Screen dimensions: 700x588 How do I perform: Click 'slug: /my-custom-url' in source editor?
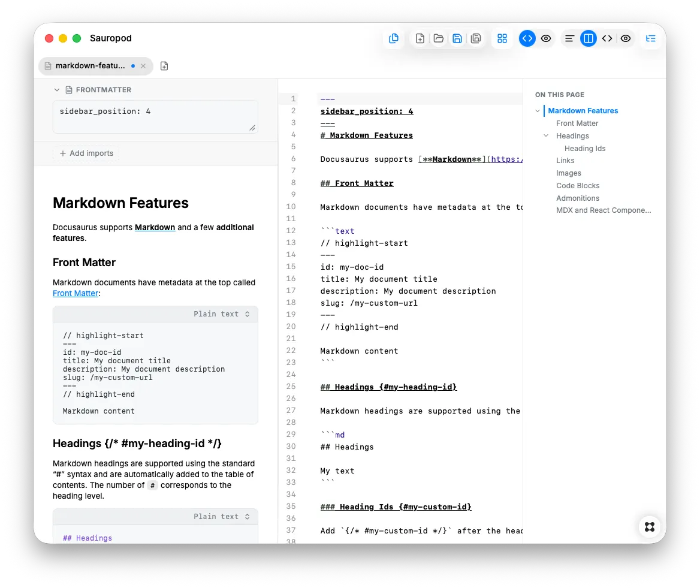click(x=369, y=303)
